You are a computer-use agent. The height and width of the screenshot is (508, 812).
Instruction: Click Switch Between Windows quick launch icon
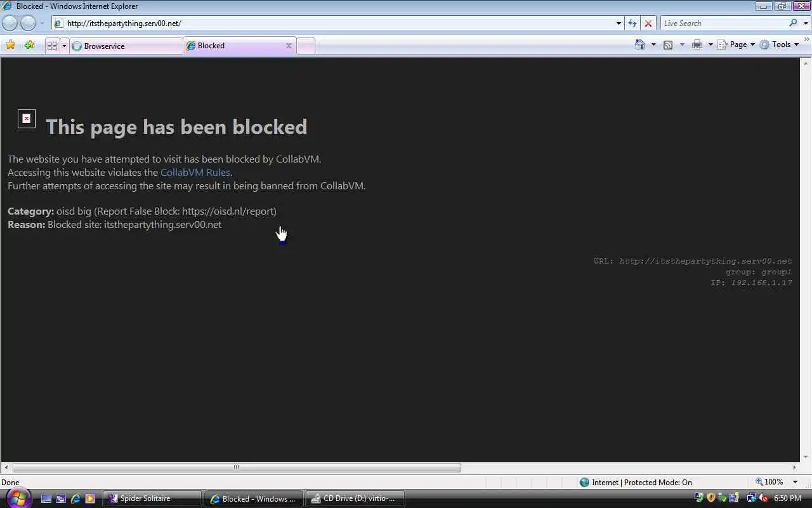pos(61,498)
